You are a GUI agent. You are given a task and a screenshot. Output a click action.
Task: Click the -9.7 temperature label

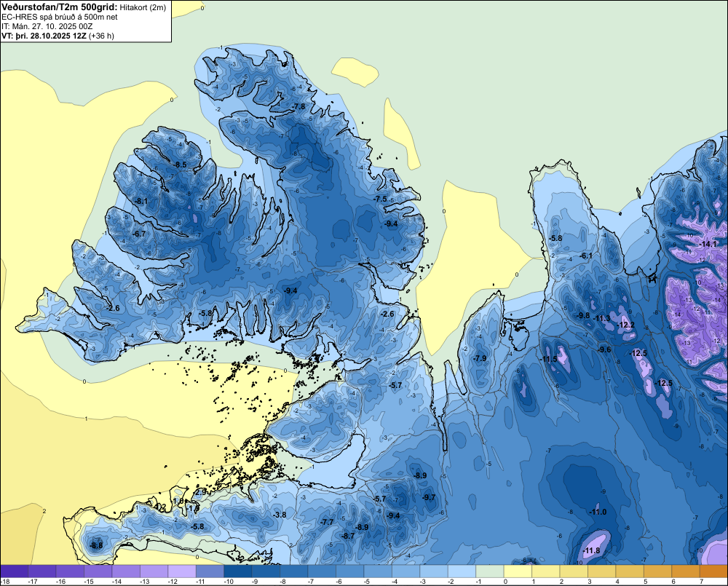click(x=429, y=497)
